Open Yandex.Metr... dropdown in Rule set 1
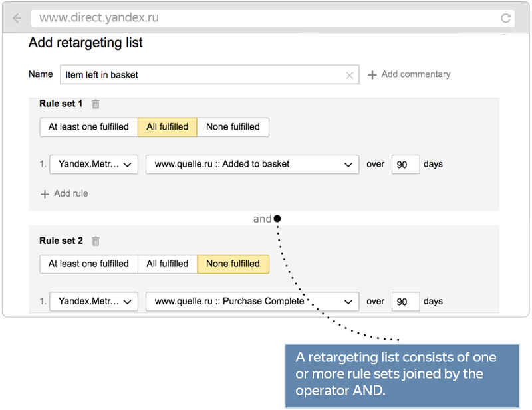Screen dimensions: 532x410 tap(94, 165)
